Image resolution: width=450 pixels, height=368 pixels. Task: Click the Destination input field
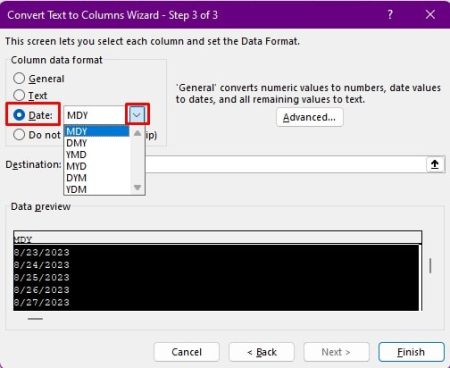point(285,164)
